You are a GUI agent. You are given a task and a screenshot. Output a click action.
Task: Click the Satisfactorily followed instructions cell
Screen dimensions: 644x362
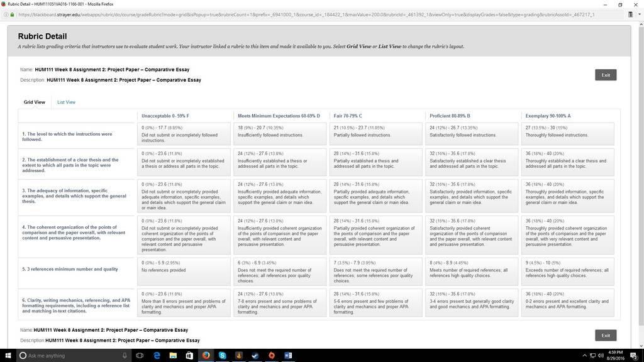tap(472, 134)
